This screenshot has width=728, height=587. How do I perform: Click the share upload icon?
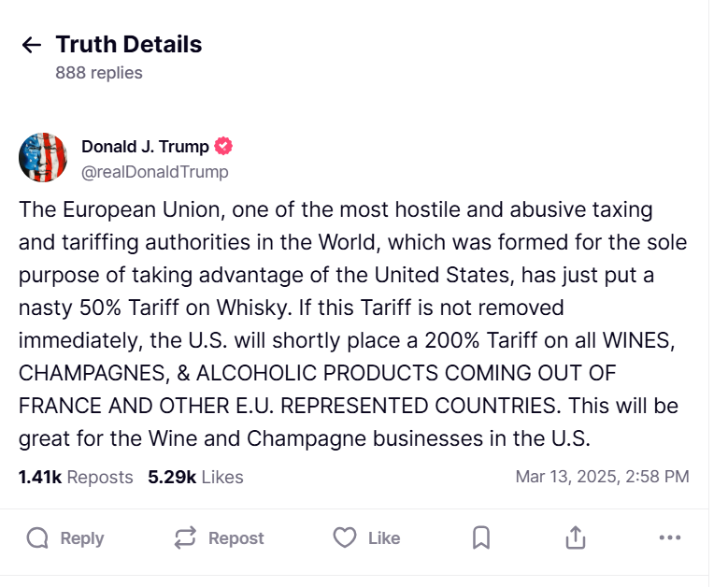[576, 537]
